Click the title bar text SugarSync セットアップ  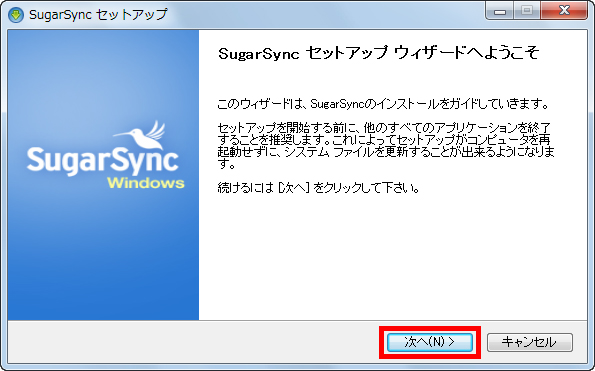pyautogui.click(x=98, y=15)
